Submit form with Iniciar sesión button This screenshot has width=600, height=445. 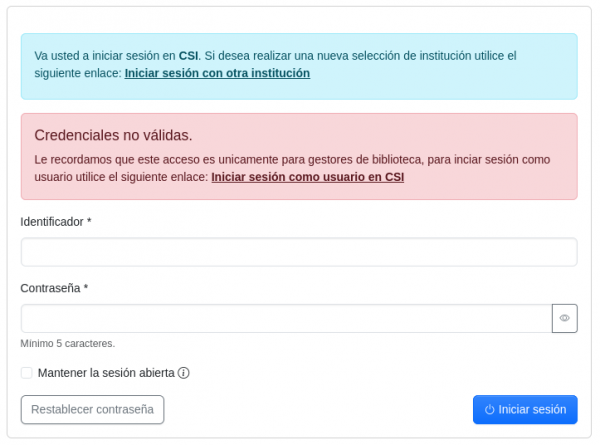click(525, 409)
